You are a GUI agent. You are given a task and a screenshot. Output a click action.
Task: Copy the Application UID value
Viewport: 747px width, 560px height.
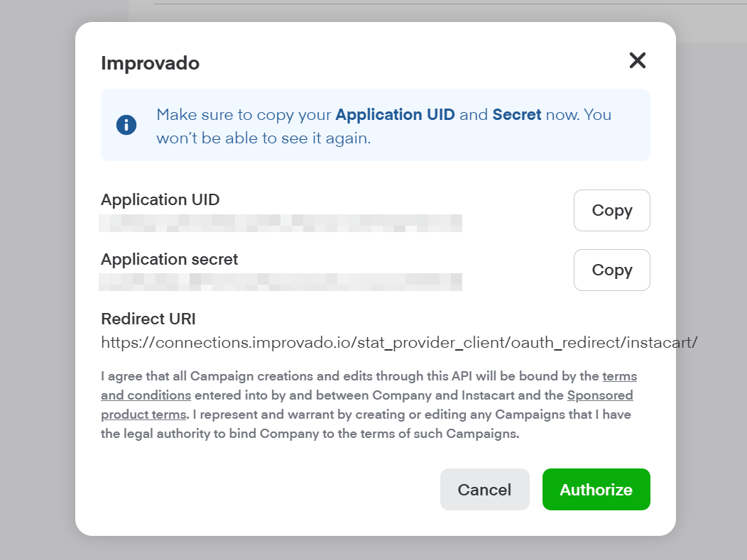611,211
